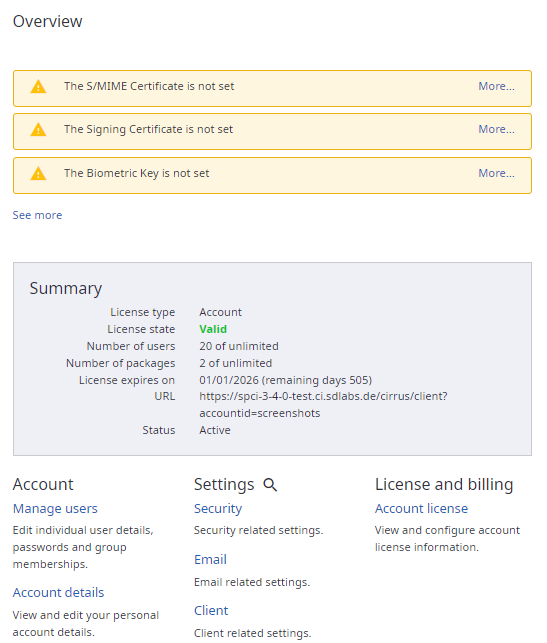Expand the alerts with See more
Viewport: 547px width, 643px height.
[37, 215]
